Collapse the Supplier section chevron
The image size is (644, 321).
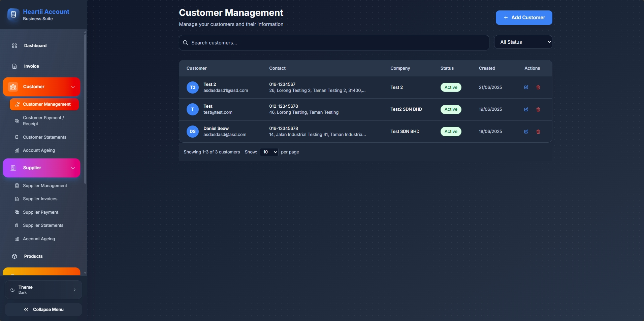73,168
